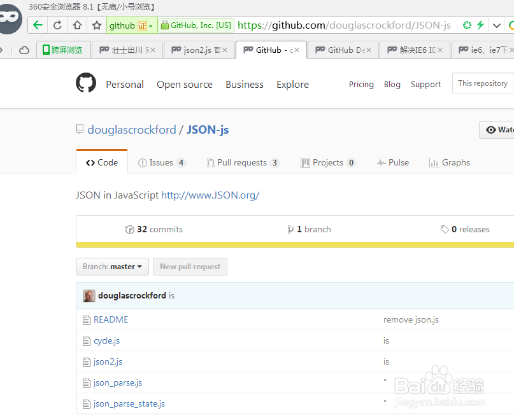Viewport: 514px width, 420px height.
Task: Click the file icon beside json_parse.js
Action: [x=86, y=382]
